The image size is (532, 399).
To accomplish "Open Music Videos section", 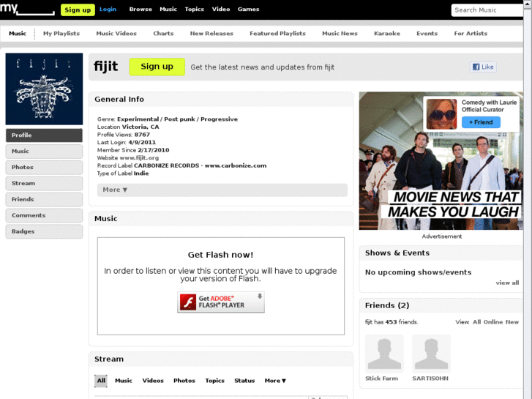I will 116,33.
